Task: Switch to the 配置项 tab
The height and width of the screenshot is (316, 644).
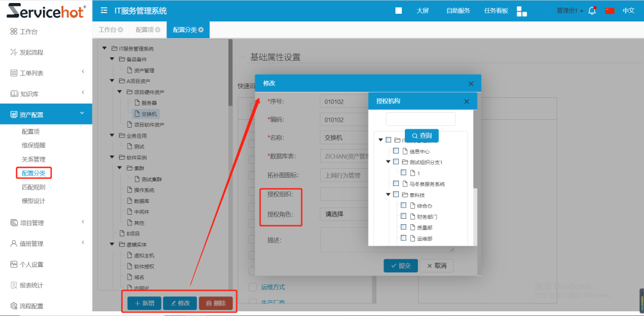Action: pyautogui.click(x=145, y=30)
